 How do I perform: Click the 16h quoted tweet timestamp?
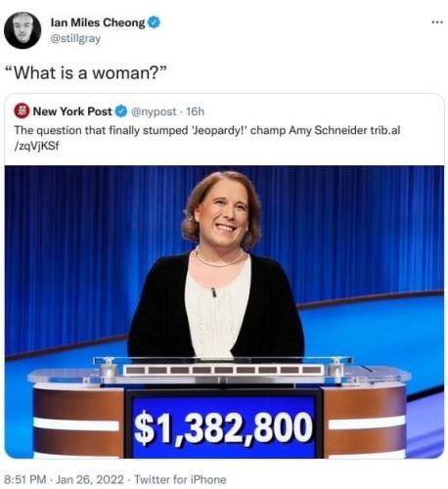[195, 111]
